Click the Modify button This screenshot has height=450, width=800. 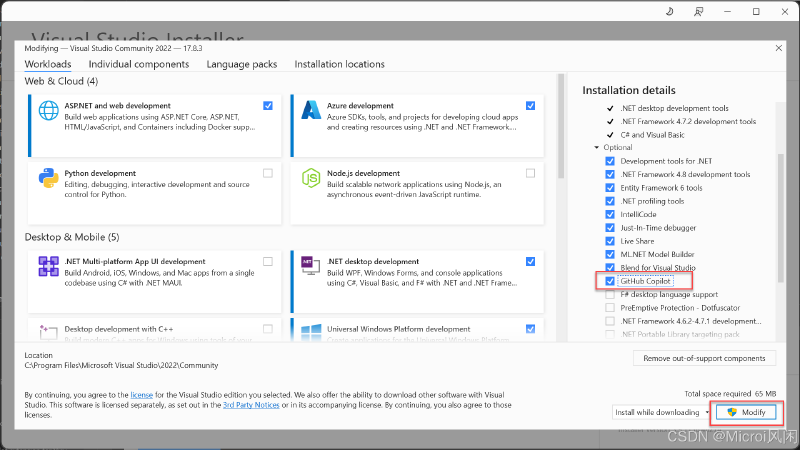click(746, 412)
